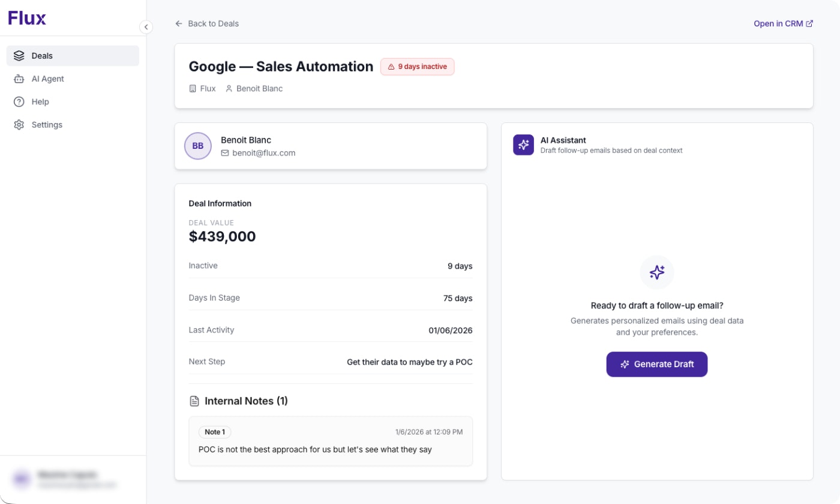Click the note timestamp 1/6/2026 at 12:09 PM
The height and width of the screenshot is (504, 840).
coord(429,432)
